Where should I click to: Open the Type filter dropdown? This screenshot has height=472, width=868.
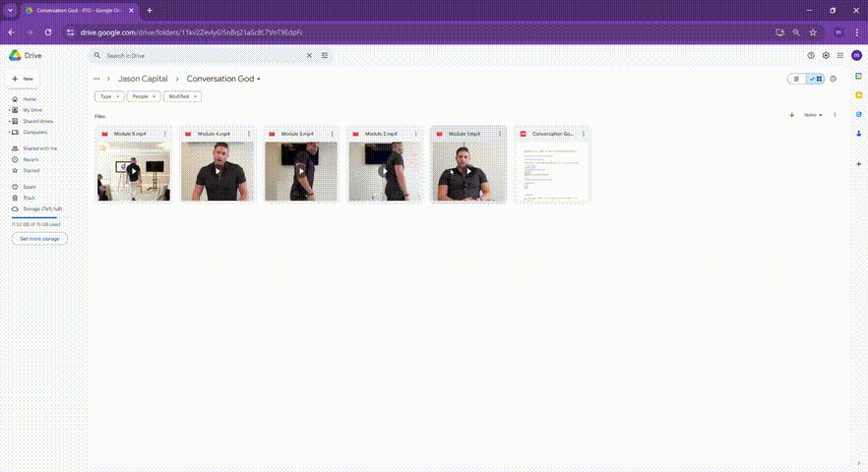click(109, 96)
